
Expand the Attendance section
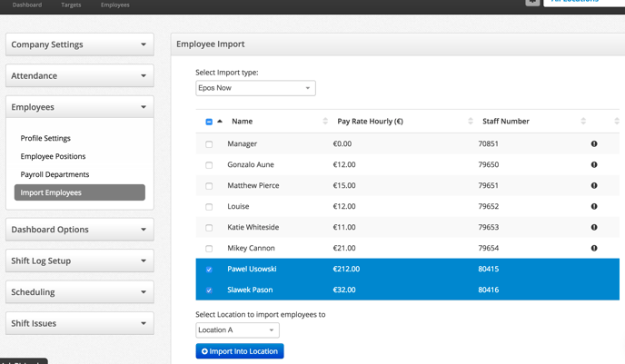click(80, 75)
